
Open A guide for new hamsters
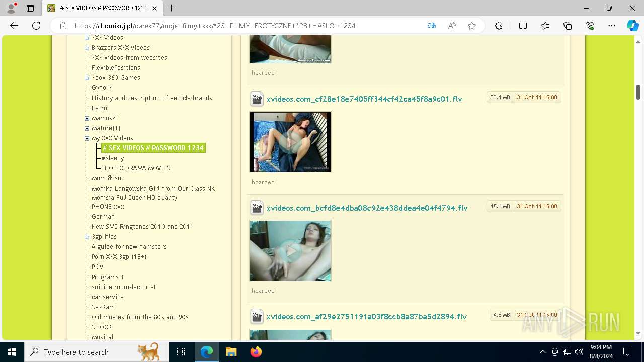click(x=129, y=247)
